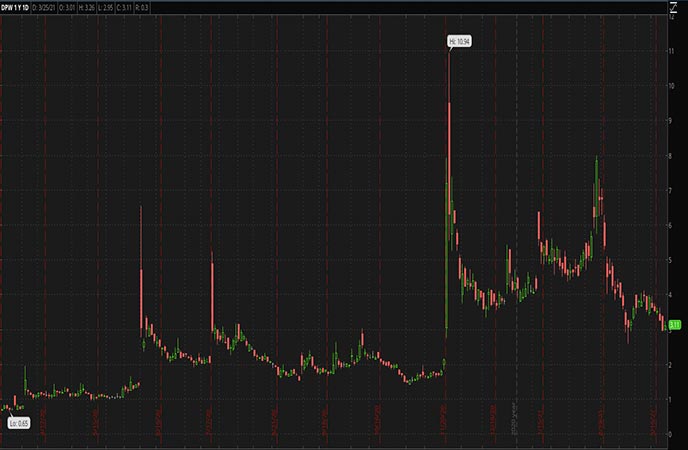Click the DPW 1Y 1D symbol label
Image resolution: width=688 pixels, height=450 pixels.
click(x=15, y=8)
